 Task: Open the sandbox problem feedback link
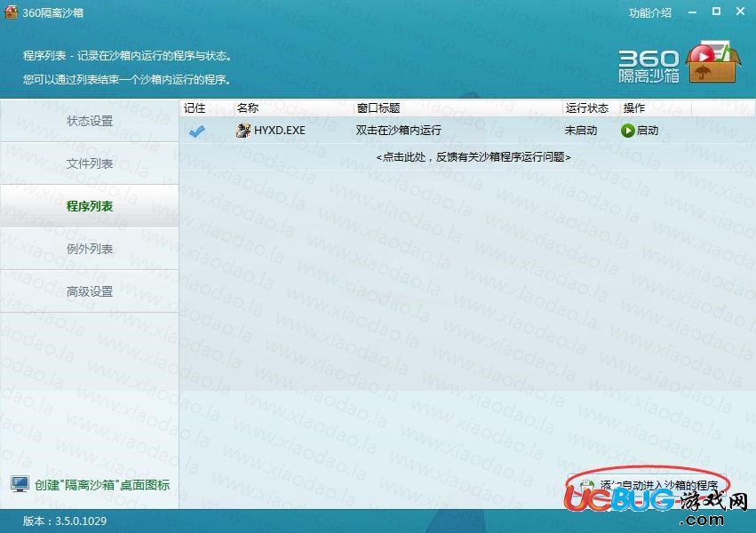[x=473, y=157]
